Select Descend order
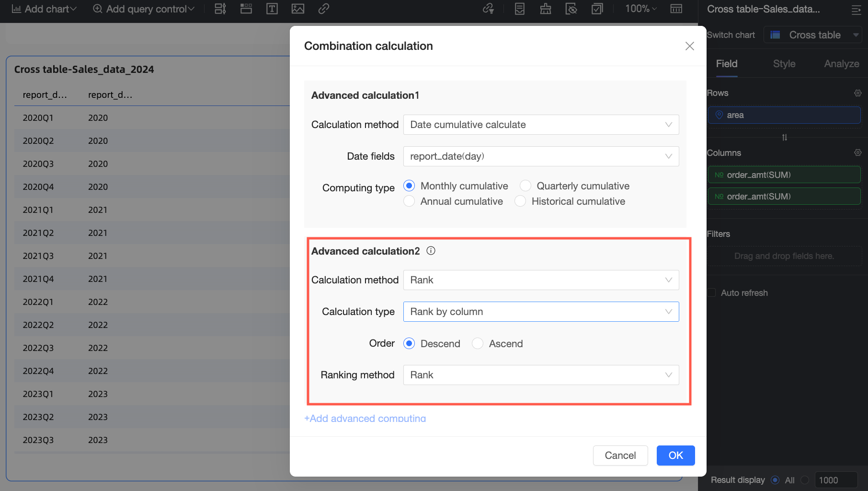 (x=409, y=343)
